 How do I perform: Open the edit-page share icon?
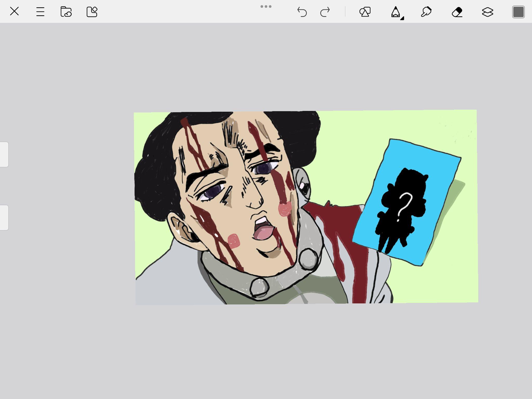click(92, 12)
